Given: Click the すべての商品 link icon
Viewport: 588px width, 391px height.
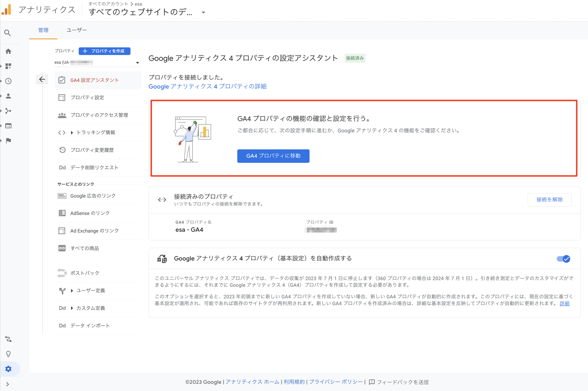Looking at the screenshot, I should pyautogui.click(x=62, y=248).
